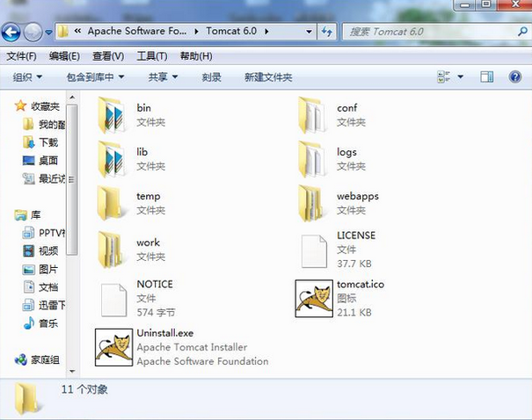Screen dimensions: 532x420
Task: Open the 查看(V) menu
Action: click(108, 56)
